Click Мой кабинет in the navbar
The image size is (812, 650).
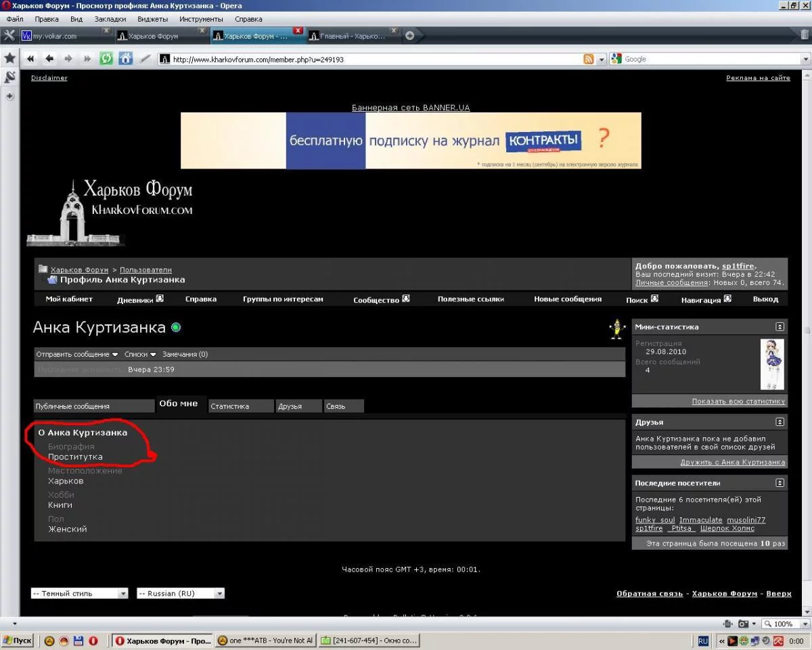point(69,299)
